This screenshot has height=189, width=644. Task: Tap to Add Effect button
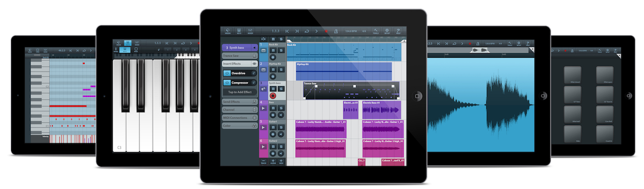point(240,92)
